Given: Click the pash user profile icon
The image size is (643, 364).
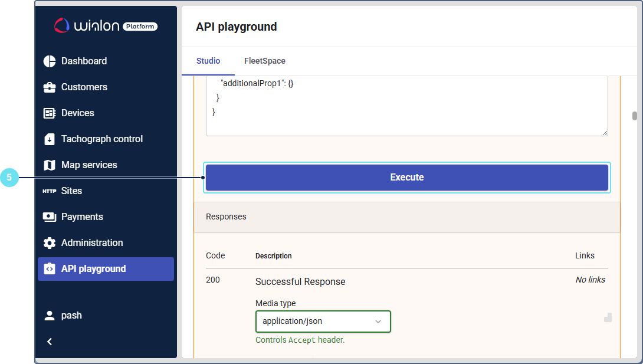Looking at the screenshot, I should pyautogui.click(x=50, y=316).
